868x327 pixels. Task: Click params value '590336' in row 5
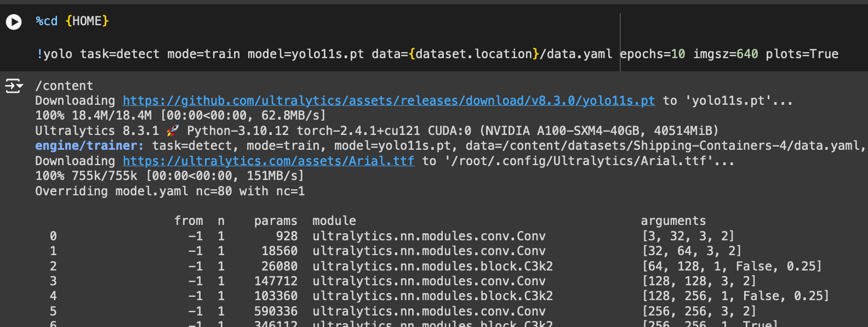pos(276,311)
